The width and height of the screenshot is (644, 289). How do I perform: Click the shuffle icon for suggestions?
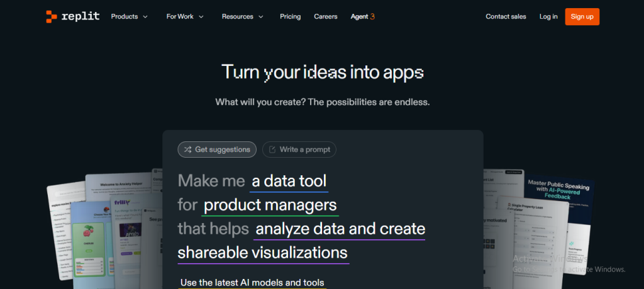tap(187, 150)
